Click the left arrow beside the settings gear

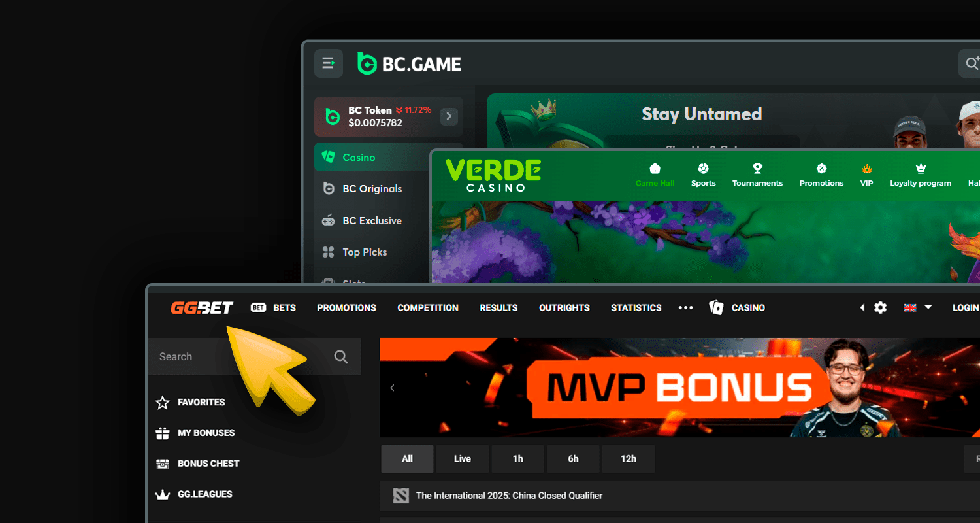[x=862, y=308]
